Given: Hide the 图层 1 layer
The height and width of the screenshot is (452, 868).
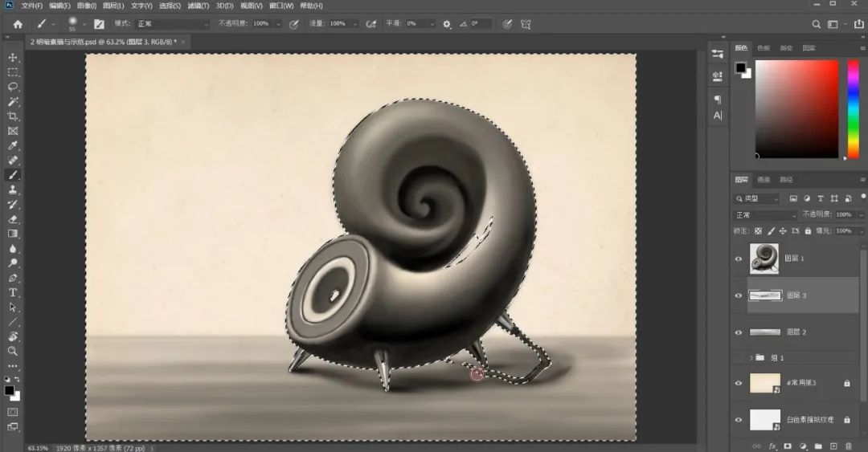Looking at the screenshot, I should 738,259.
